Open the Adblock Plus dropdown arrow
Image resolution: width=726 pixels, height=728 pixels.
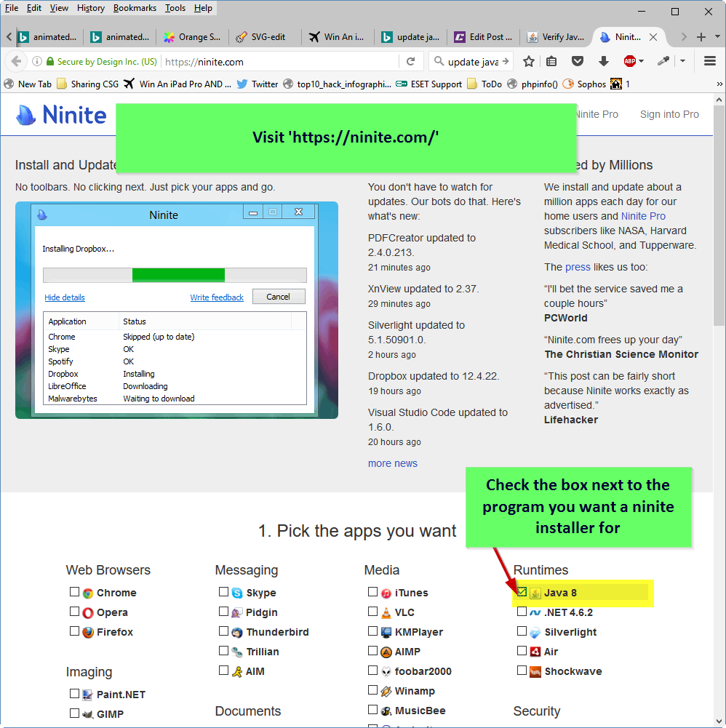click(642, 61)
